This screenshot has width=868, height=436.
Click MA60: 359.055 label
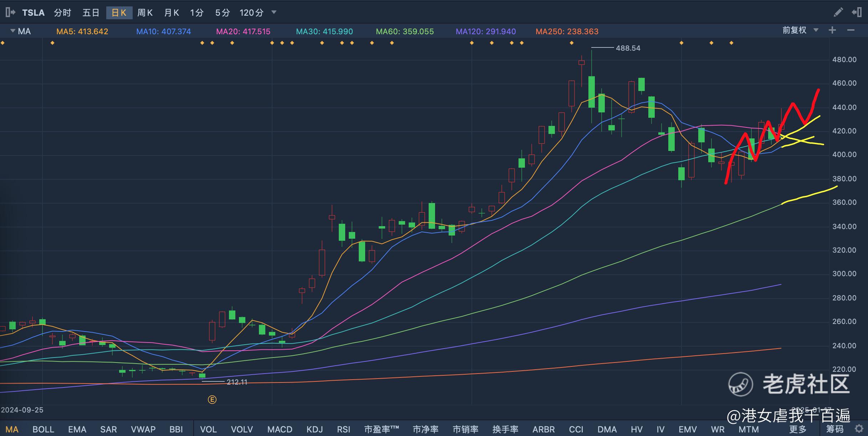click(405, 31)
